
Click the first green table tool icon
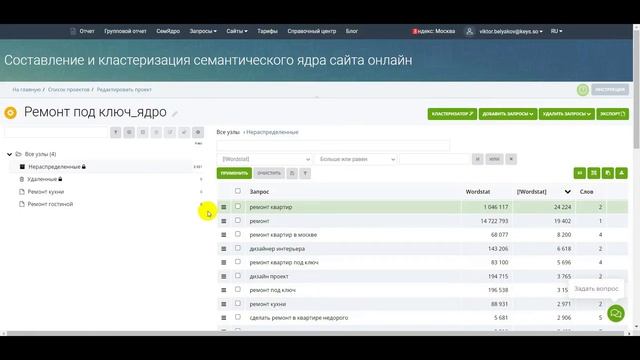580,173
